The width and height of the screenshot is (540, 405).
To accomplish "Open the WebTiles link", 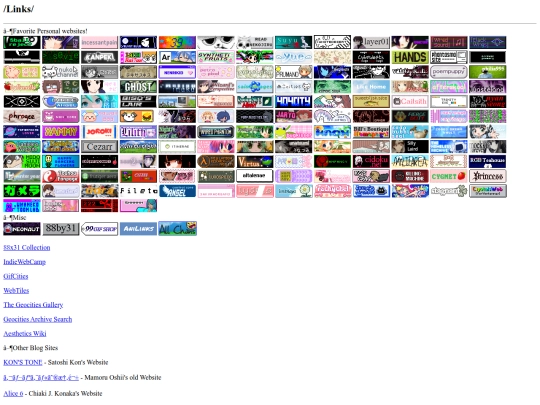I will [16, 291].
